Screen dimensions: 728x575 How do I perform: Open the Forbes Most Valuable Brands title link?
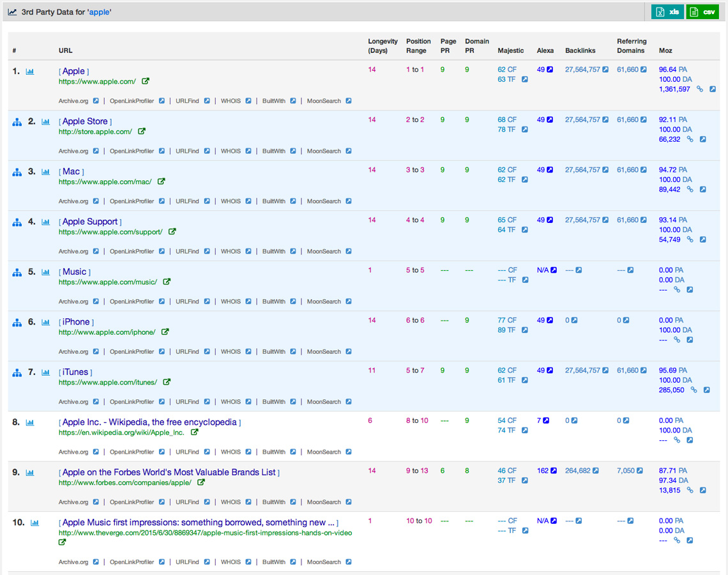pyautogui.click(x=169, y=472)
